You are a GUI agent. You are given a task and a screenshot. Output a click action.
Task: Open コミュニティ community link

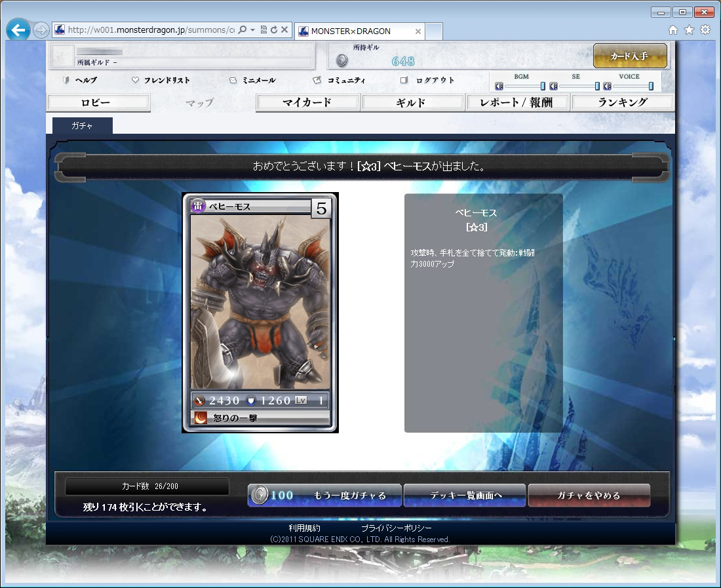[340, 80]
